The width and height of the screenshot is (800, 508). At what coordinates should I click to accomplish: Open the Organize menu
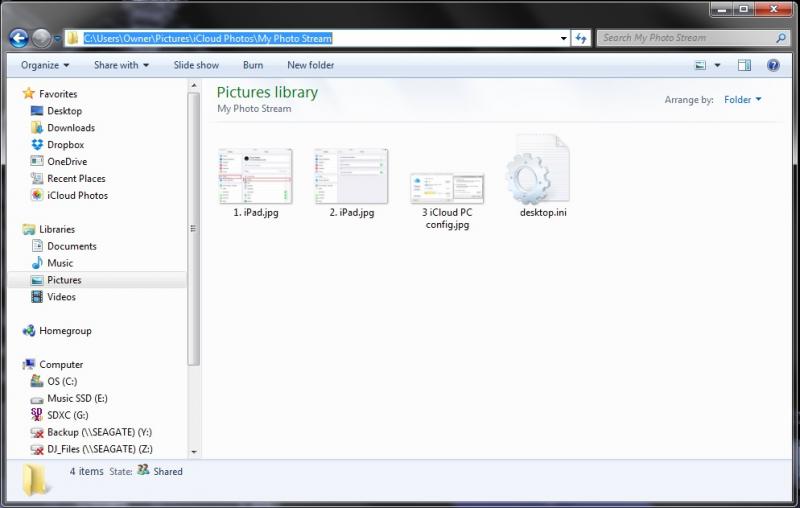click(x=45, y=65)
